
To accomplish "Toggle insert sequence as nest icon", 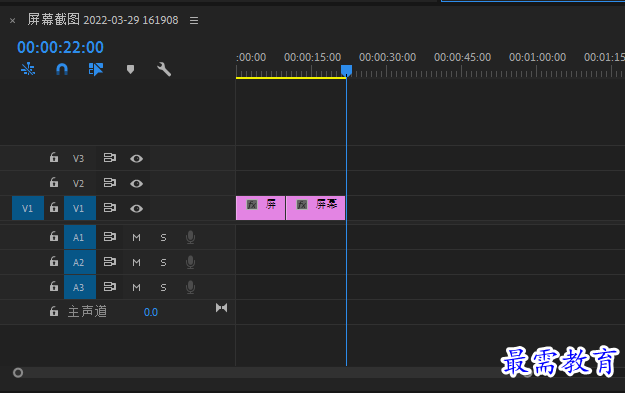I will pyautogui.click(x=28, y=69).
